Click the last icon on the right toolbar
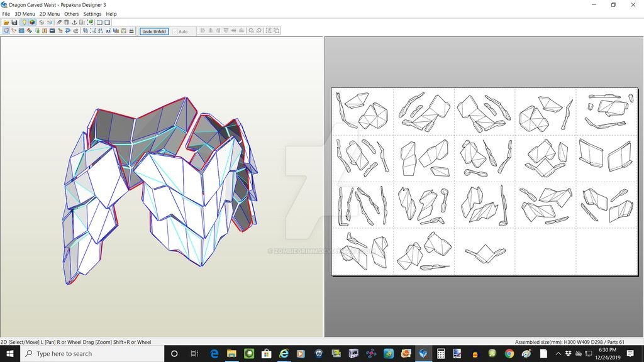This screenshot has width=644, height=362. coord(277,30)
